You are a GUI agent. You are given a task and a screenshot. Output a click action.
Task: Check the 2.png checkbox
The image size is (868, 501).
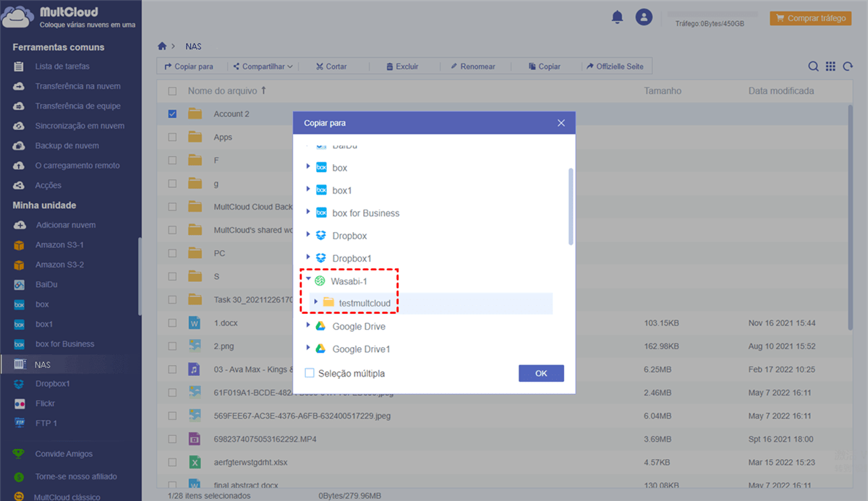(x=172, y=346)
